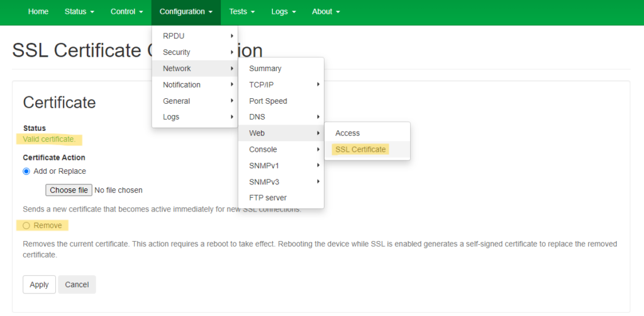Select Port Speed menu item
The width and height of the screenshot is (644, 316).
(x=268, y=101)
